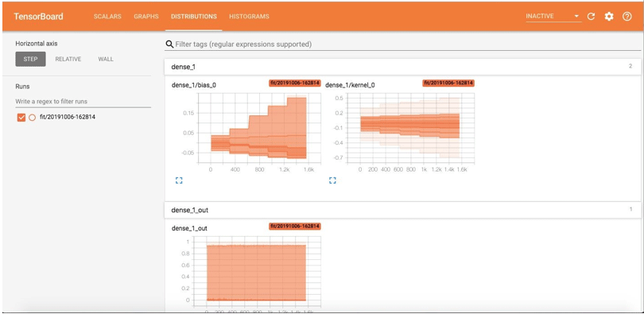Open the INACTIVE plugins dropdown
Image resolution: width=644 pixels, height=314 pixels.
553,17
